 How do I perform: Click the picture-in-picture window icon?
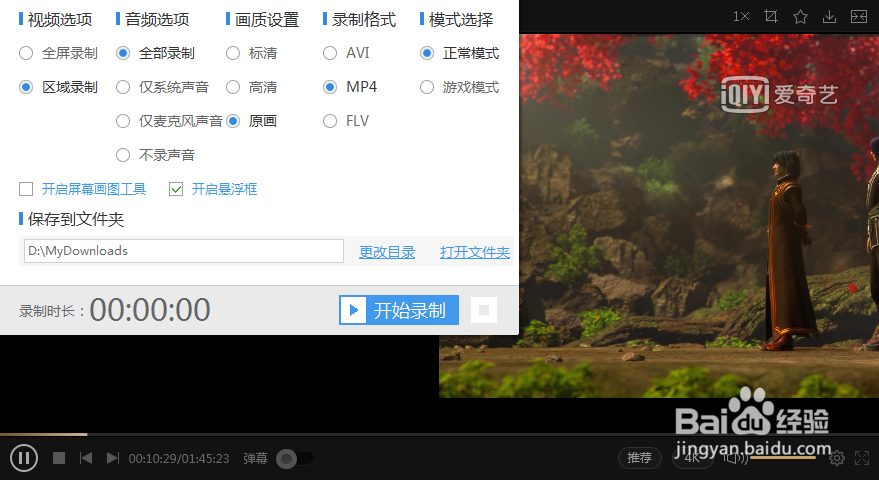[859, 17]
